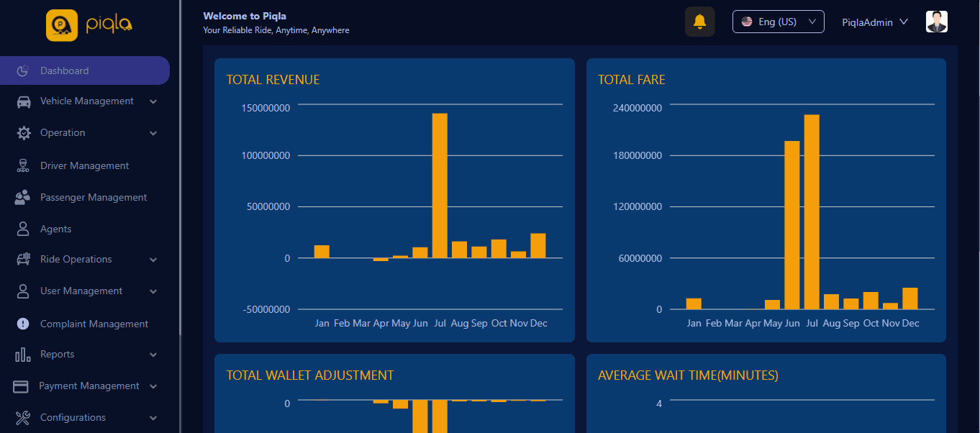980x433 pixels.
Task: Go to Complaint Management
Action: pos(85,324)
